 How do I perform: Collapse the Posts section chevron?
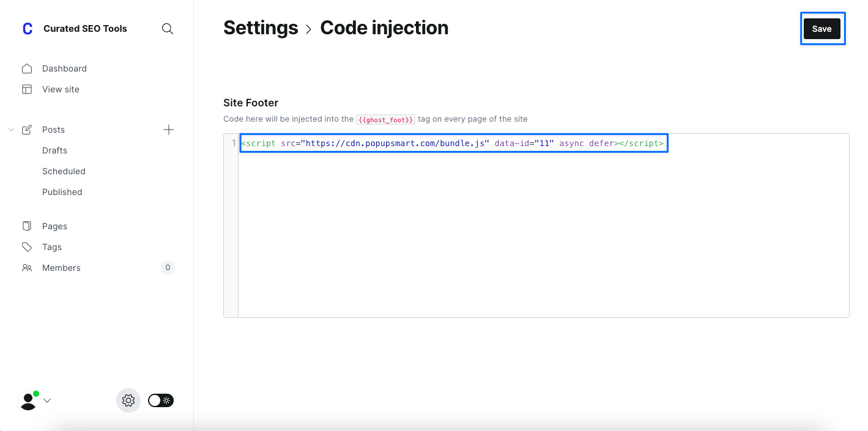11,130
